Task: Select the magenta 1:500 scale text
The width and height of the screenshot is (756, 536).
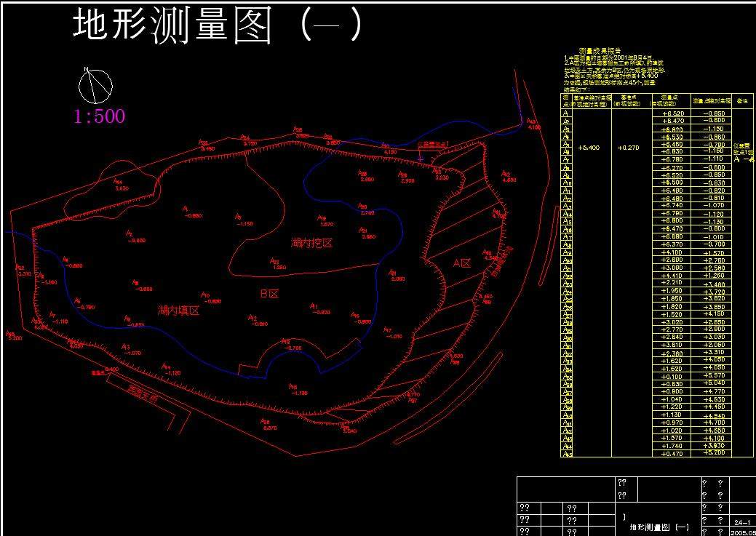Action: (100, 116)
